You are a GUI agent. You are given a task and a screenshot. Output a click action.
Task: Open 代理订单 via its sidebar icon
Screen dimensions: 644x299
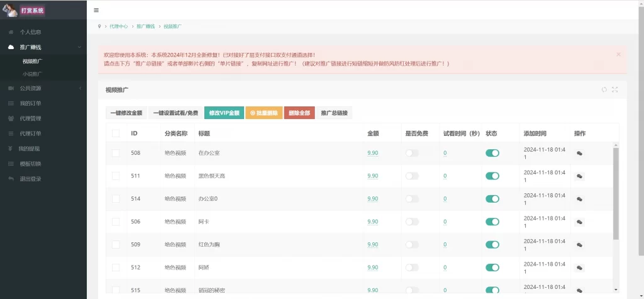point(11,133)
